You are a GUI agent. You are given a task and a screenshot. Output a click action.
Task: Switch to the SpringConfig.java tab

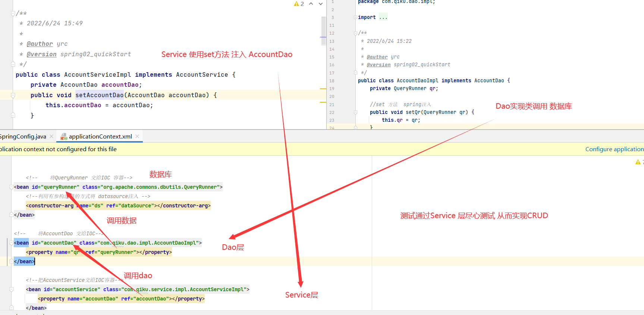coord(23,136)
